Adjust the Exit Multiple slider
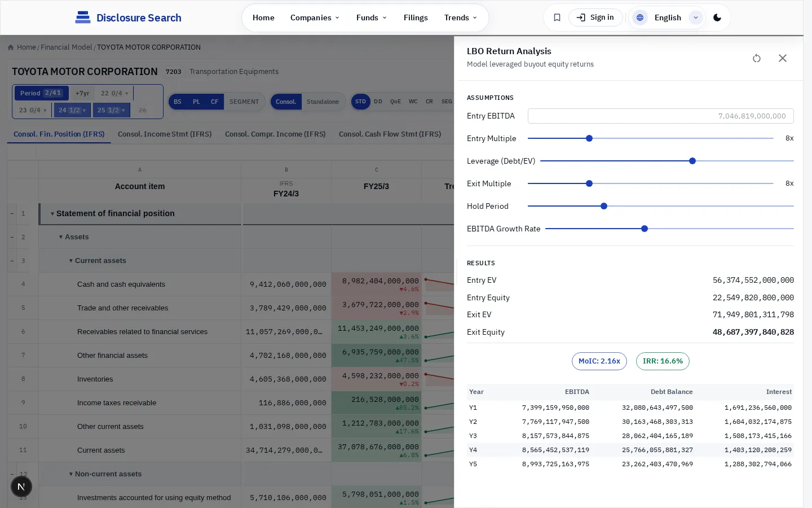The width and height of the screenshot is (812, 508). [x=651, y=183]
